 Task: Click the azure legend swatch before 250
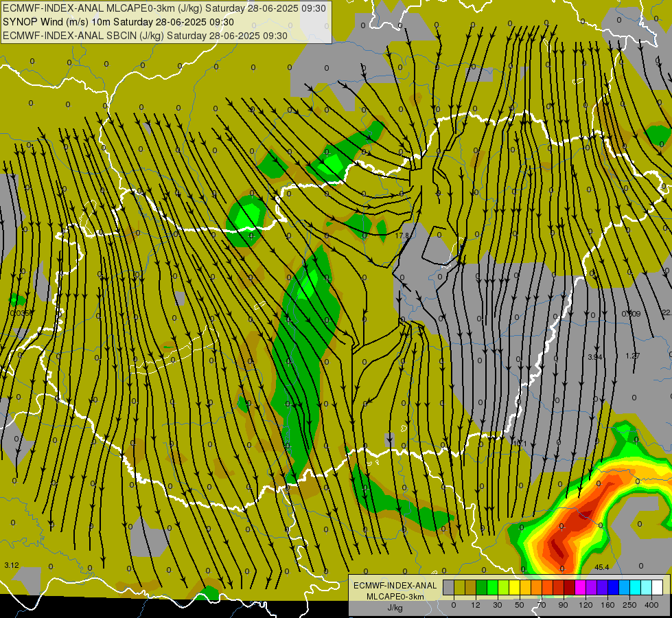tap(625, 588)
